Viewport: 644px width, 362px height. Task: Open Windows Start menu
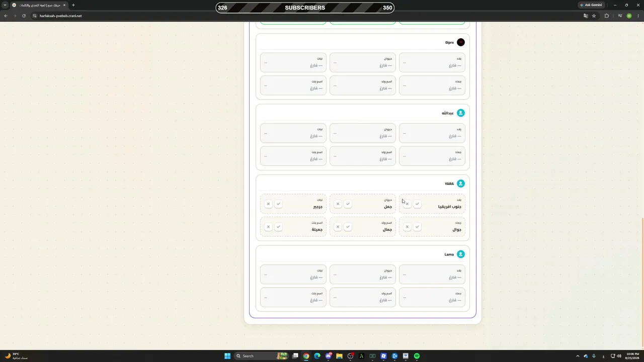227,356
